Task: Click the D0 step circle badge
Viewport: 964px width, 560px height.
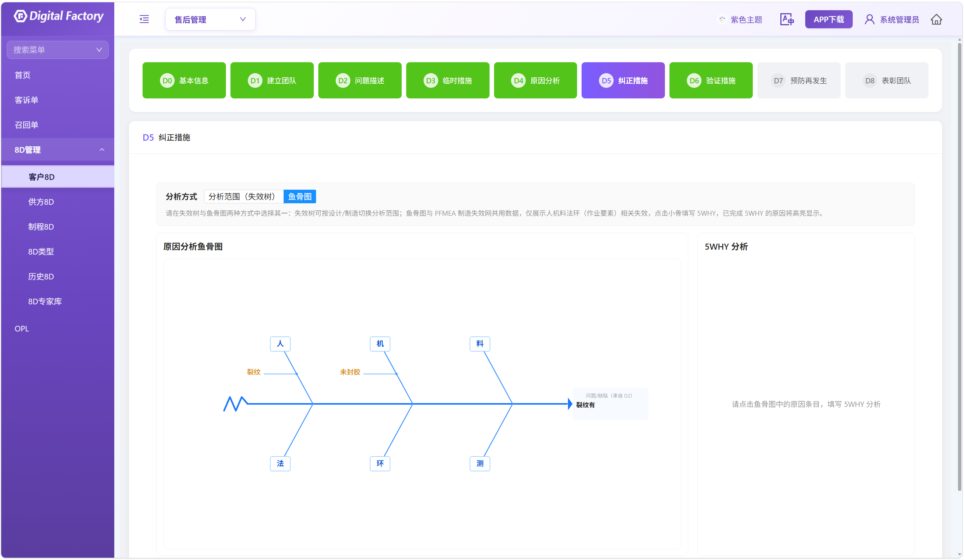Action: pyautogui.click(x=167, y=80)
